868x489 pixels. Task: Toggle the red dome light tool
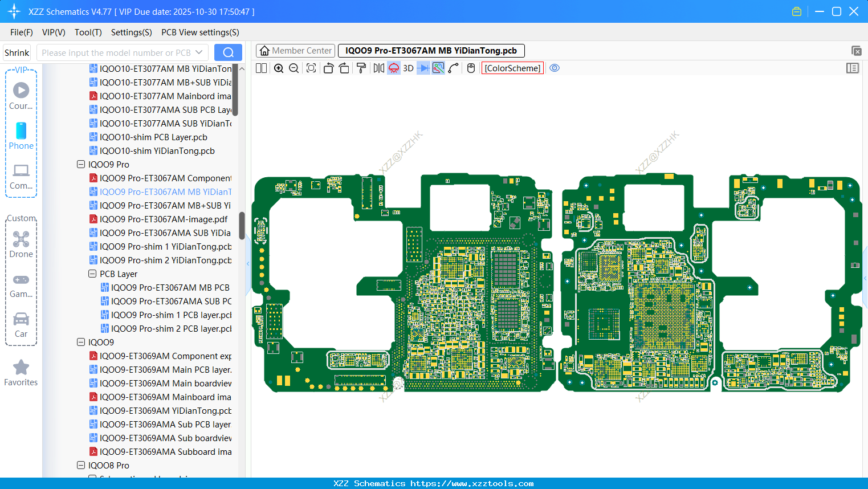click(x=394, y=68)
